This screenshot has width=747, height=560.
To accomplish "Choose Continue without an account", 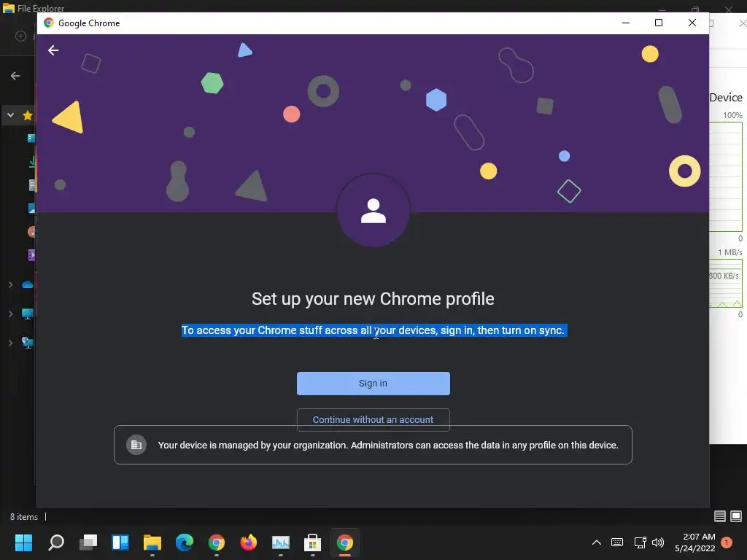I will point(373,419).
